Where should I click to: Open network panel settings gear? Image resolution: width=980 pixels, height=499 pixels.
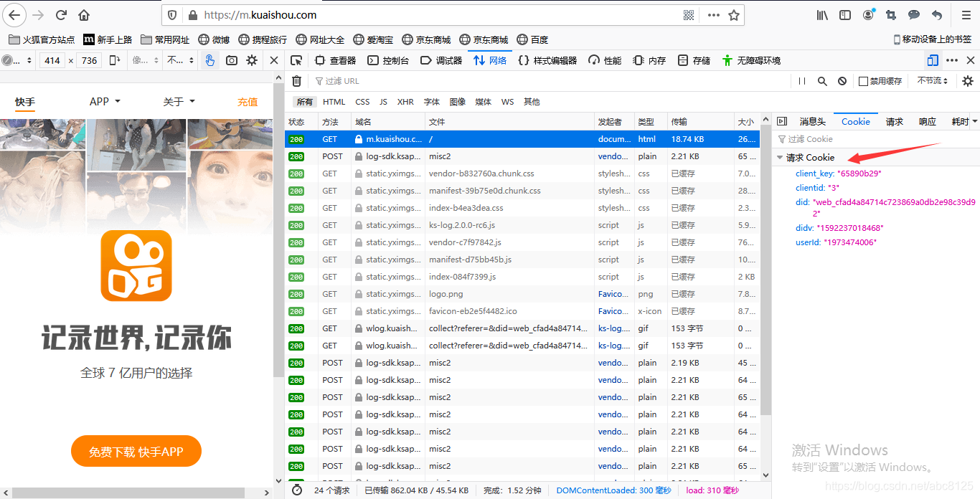[x=968, y=82]
